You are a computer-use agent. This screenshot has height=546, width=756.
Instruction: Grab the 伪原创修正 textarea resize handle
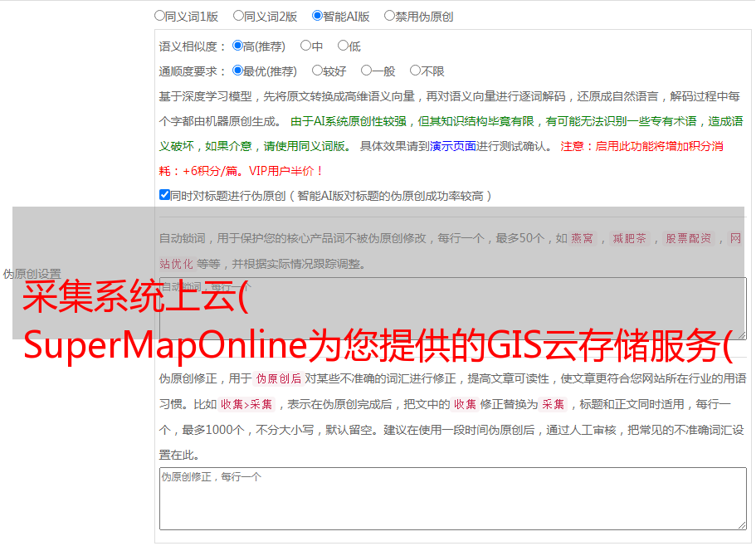[x=742, y=525]
